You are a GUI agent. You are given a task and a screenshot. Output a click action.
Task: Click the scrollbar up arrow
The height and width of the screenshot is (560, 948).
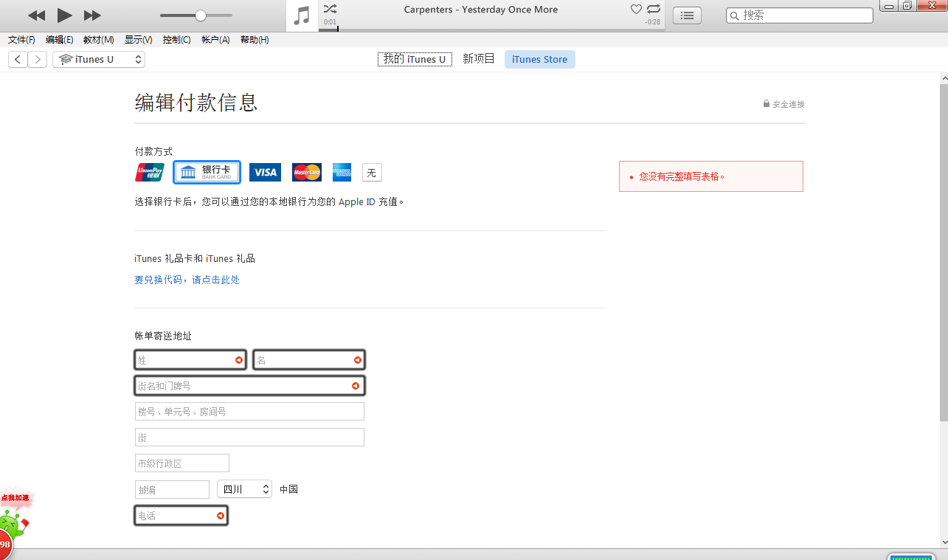[x=944, y=77]
